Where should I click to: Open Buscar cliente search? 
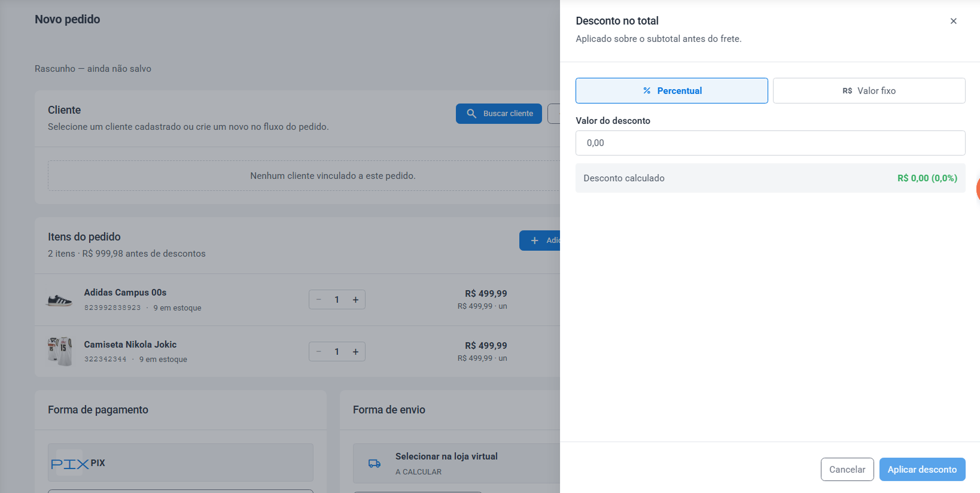click(499, 114)
